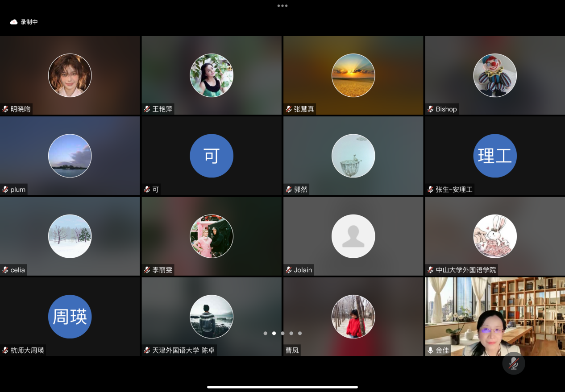Screen dimensions: 565x392
Task: Click the cloud recording icon
Action: coord(14,22)
